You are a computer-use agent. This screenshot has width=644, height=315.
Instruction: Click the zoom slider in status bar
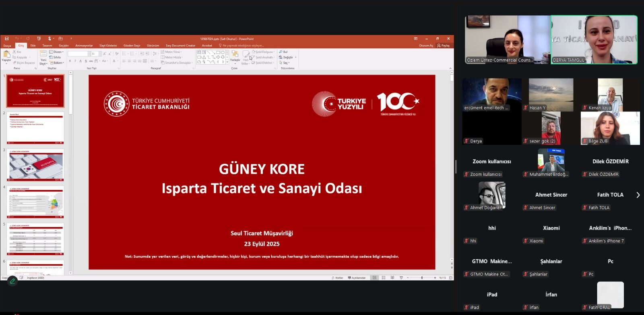[422, 278]
